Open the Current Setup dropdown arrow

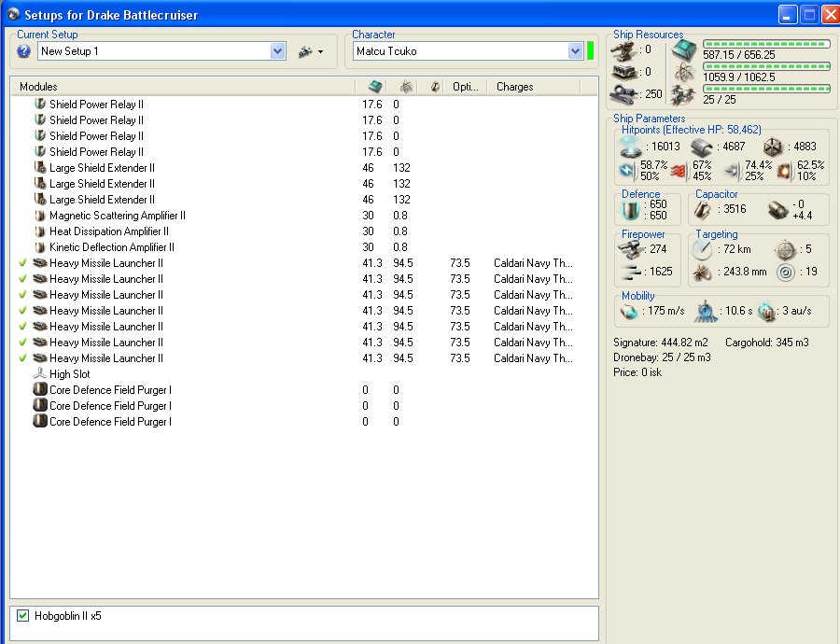point(277,51)
